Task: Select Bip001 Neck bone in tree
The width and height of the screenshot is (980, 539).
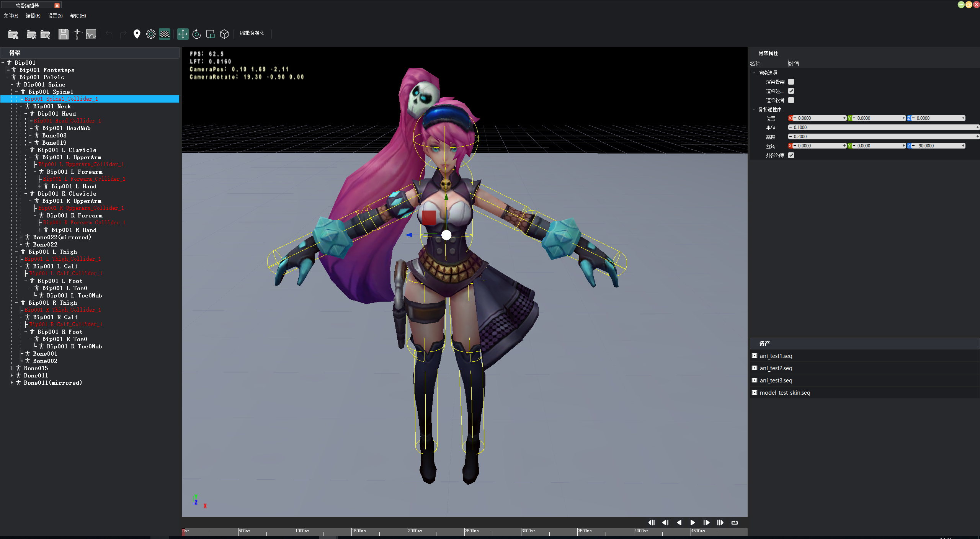Action: 52,106
